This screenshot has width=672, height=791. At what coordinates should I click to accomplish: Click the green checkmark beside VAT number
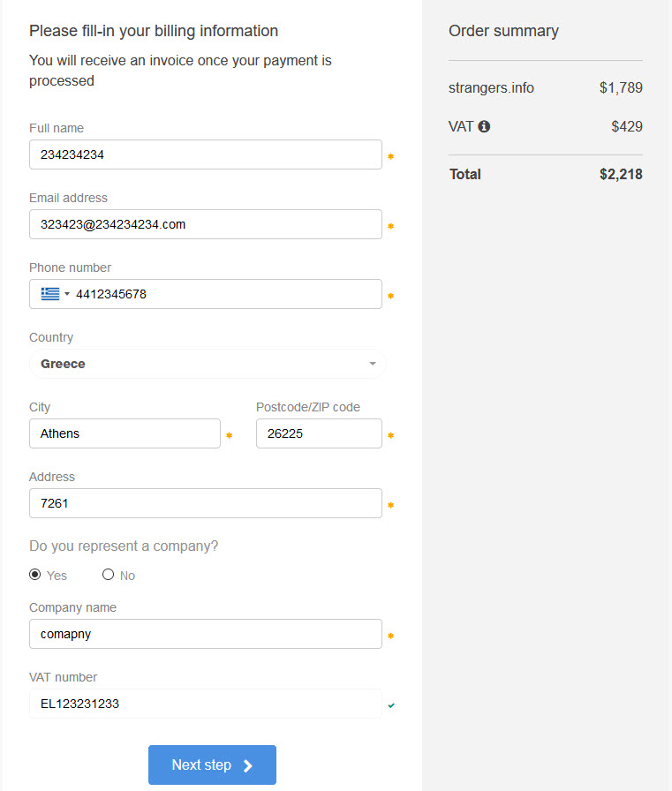tap(391, 705)
